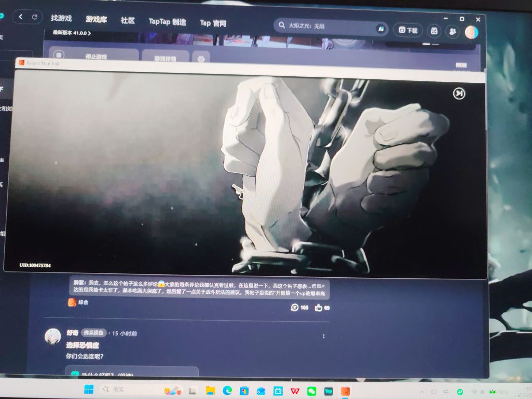Skip the cutscene with the skip icon
Viewport: 532px width, 399px height.
tap(459, 93)
